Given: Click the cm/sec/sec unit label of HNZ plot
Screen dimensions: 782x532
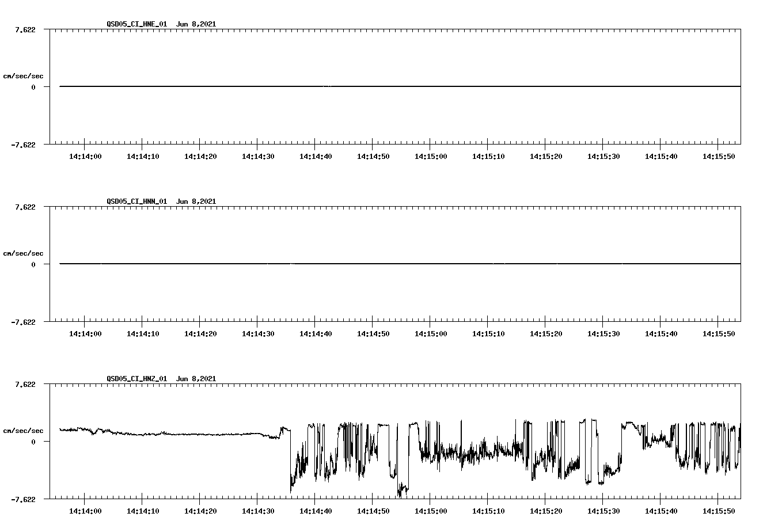Looking at the screenshot, I should 23,431.
